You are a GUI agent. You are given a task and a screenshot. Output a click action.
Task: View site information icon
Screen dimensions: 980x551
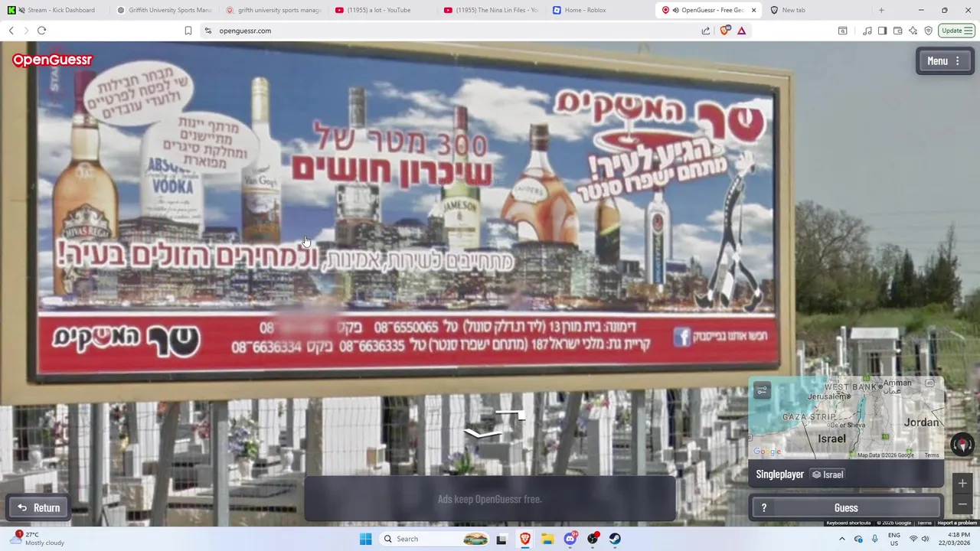(x=207, y=31)
